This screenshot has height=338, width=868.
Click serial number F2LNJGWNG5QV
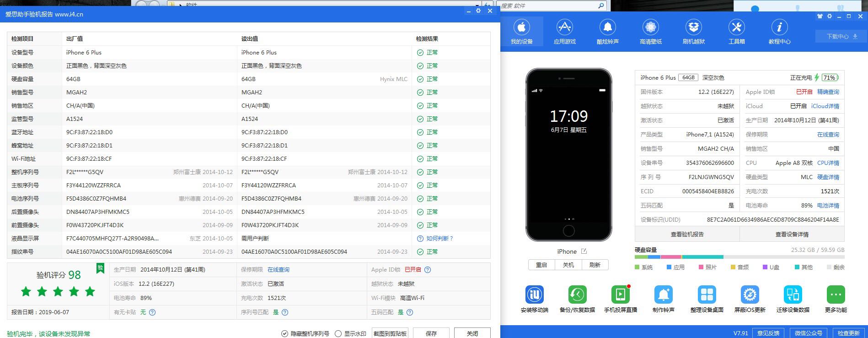(x=711, y=177)
